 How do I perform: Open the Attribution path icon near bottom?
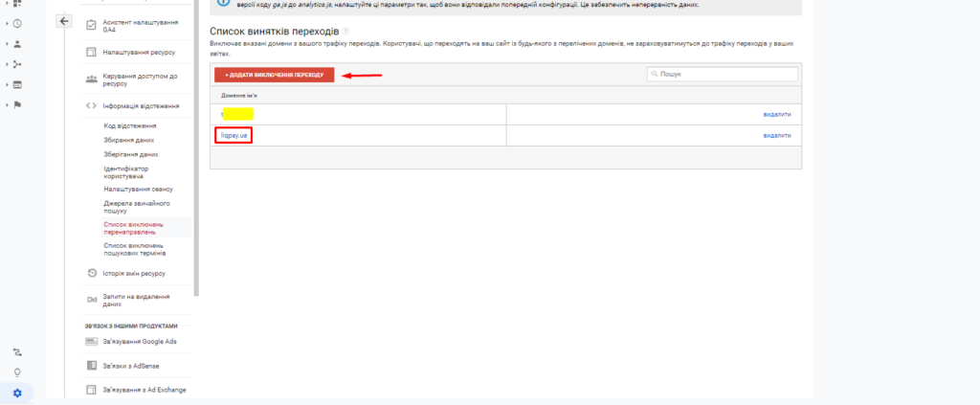tap(17, 352)
